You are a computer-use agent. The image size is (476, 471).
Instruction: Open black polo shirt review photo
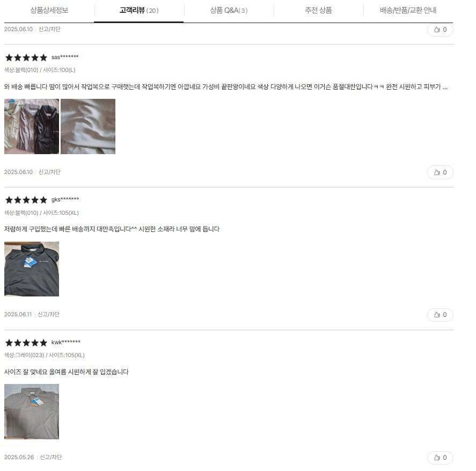[32, 269]
